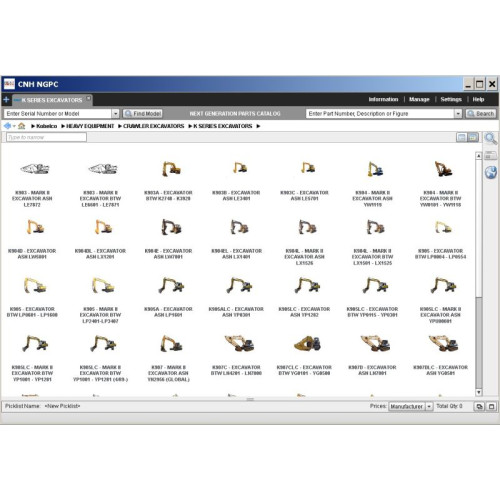Open the Manage menu

click(419, 99)
